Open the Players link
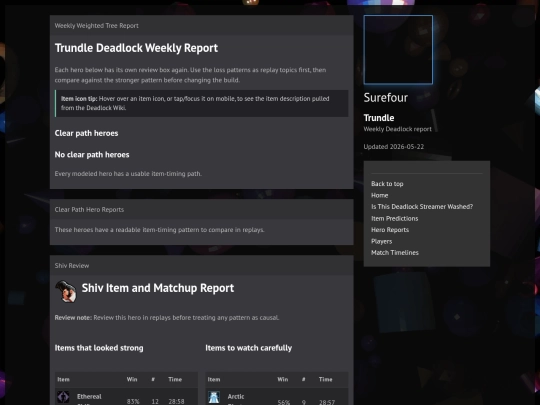Viewport: 540px width, 405px height. pyautogui.click(x=382, y=241)
